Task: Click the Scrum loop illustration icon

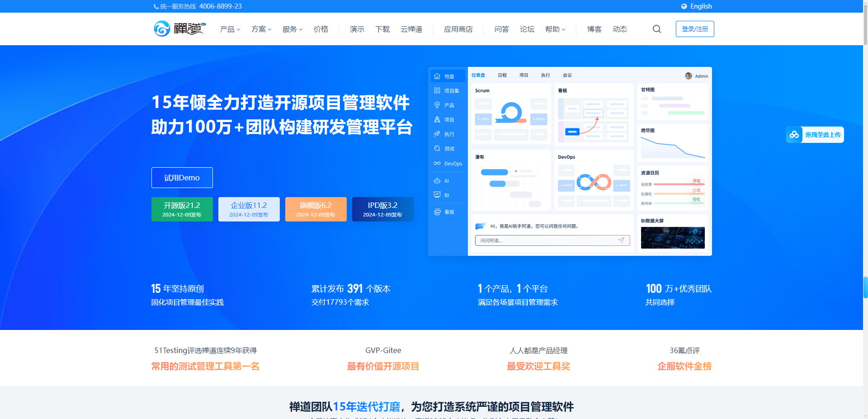Action: coord(511,113)
